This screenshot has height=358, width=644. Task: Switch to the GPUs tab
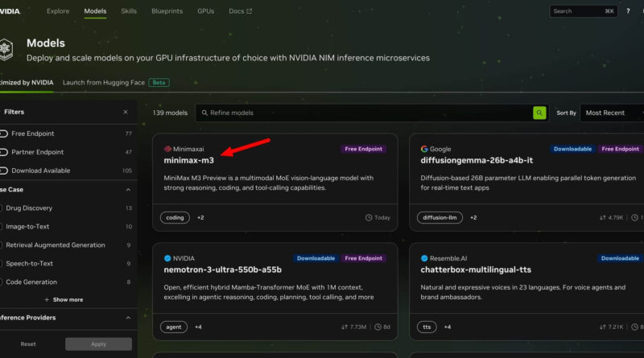(205, 11)
